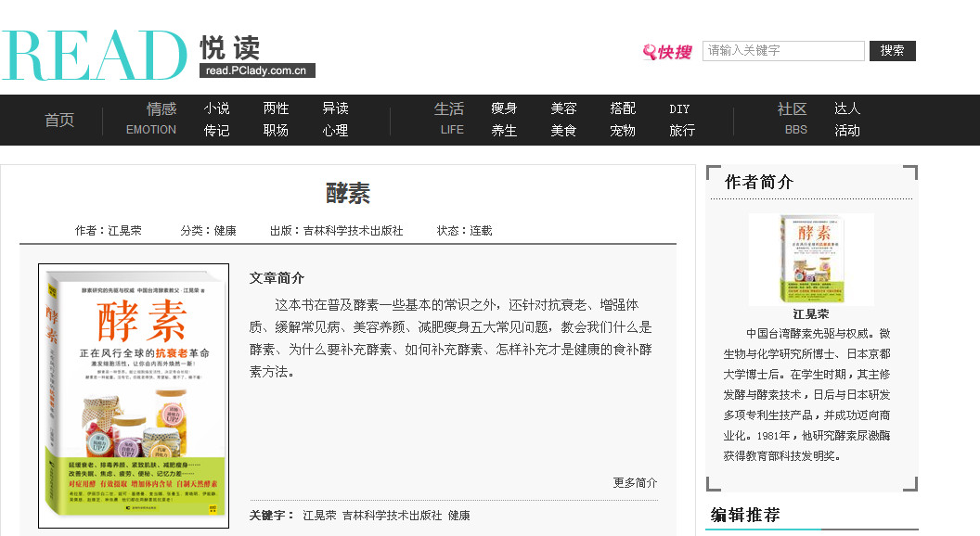Go to the 活动 link
Screen dimensions: 980x536
click(847, 131)
